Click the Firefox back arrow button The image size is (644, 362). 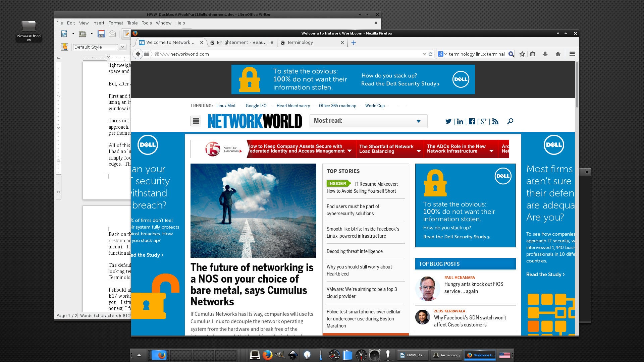138,54
